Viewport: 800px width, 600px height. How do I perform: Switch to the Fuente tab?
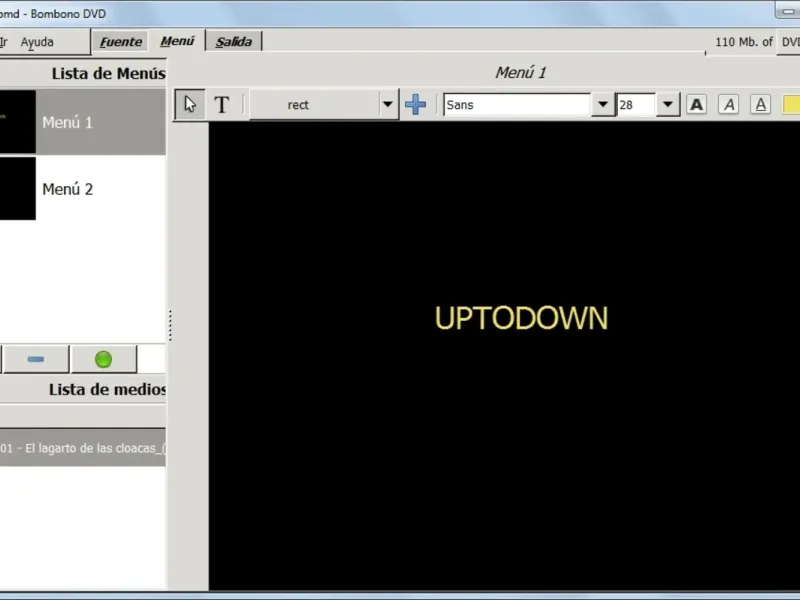pos(120,42)
